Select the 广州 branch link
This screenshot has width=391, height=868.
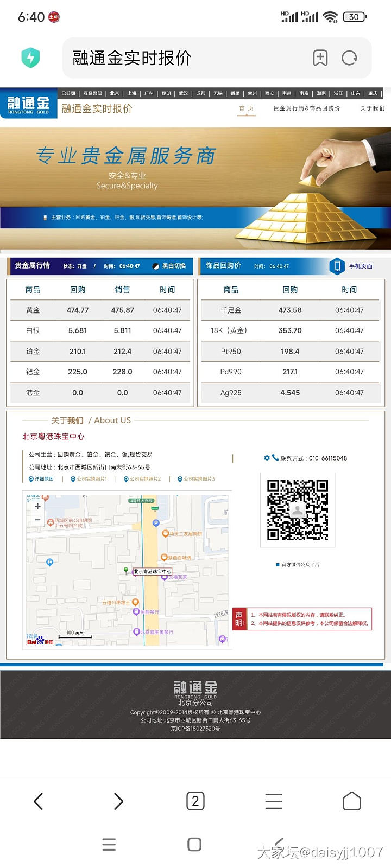(149, 93)
